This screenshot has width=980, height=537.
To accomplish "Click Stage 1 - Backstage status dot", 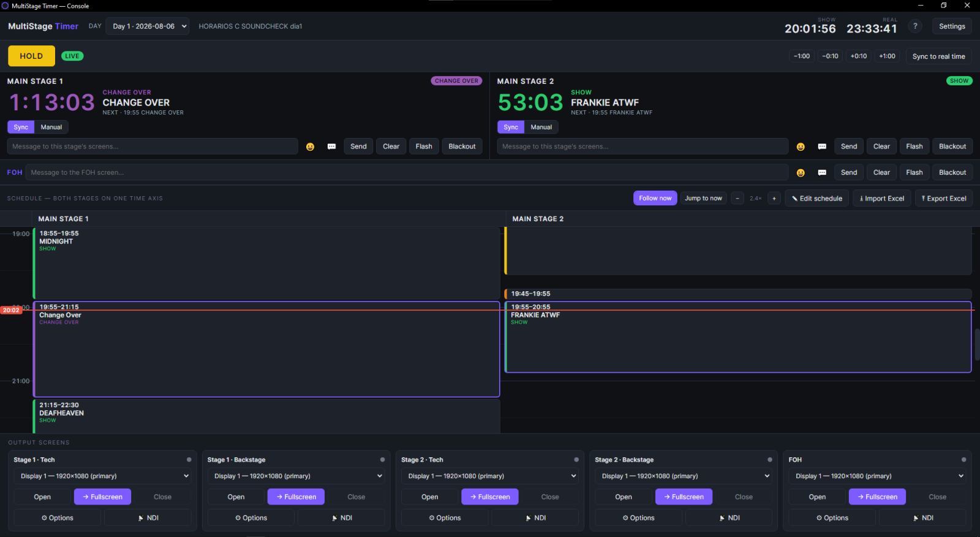I will click(x=382, y=460).
